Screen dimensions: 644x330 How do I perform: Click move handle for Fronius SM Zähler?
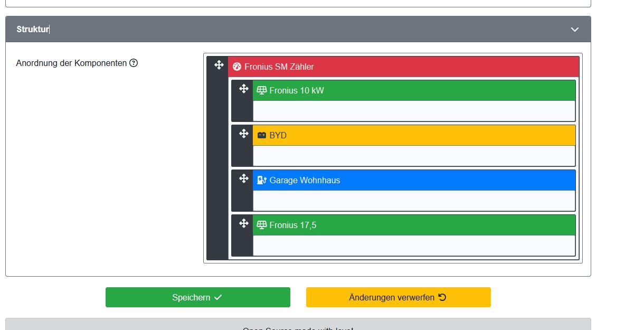coord(219,65)
